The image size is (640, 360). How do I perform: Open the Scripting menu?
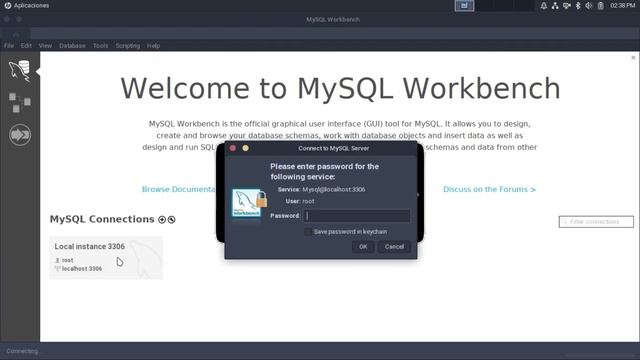point(128,46)
